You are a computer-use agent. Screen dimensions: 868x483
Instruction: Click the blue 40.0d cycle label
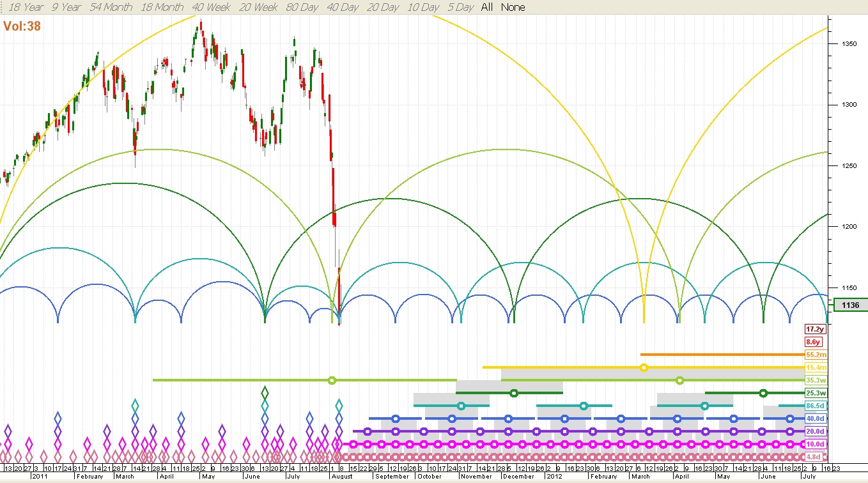point(816,418)
